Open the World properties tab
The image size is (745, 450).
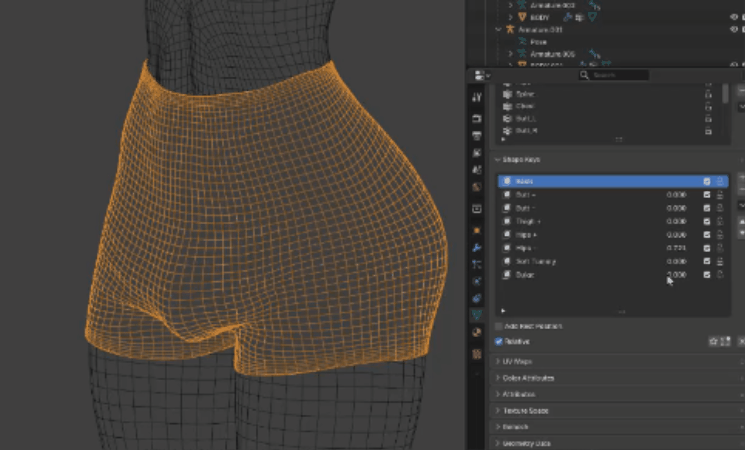tap(477, 187)
